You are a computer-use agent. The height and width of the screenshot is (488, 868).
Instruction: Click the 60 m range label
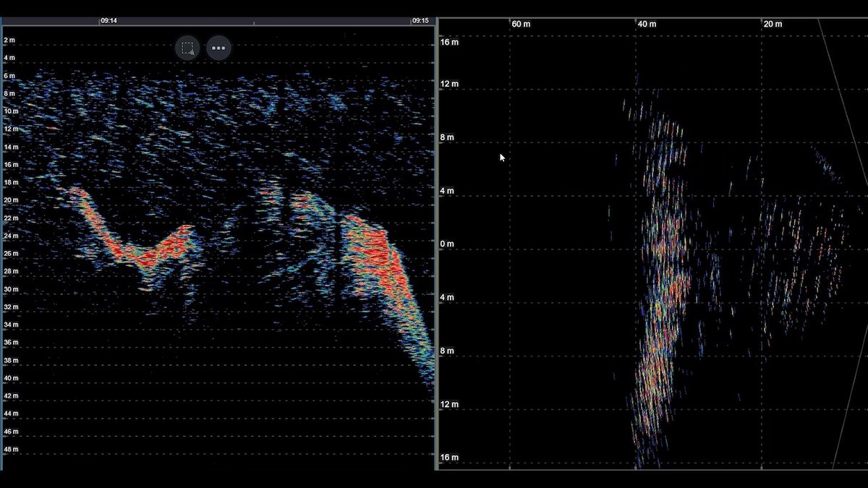(521, 24)
